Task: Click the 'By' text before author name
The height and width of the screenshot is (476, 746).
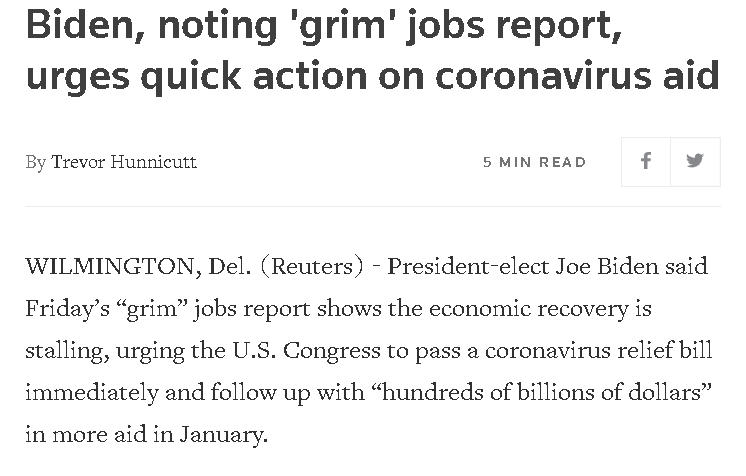Action: point(35,162)
